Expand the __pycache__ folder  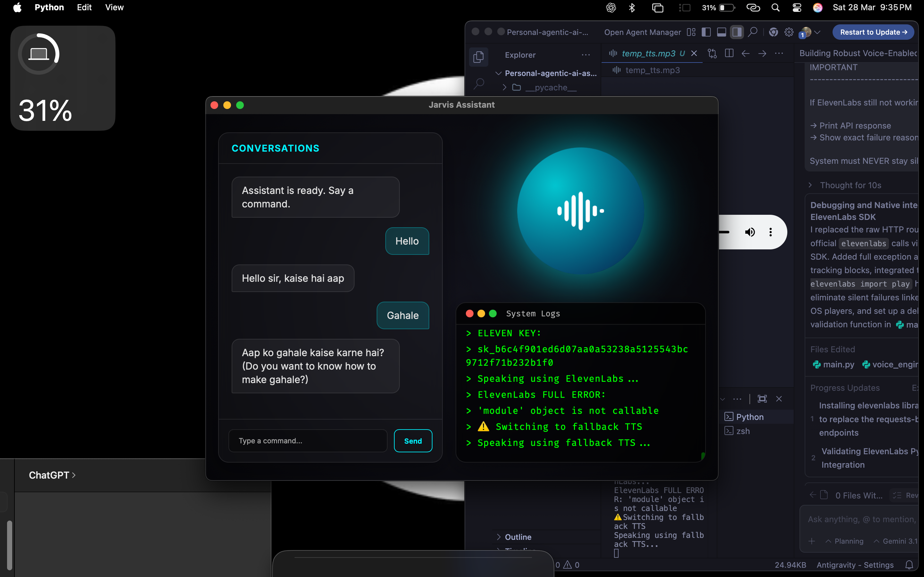tap(551, 88)
